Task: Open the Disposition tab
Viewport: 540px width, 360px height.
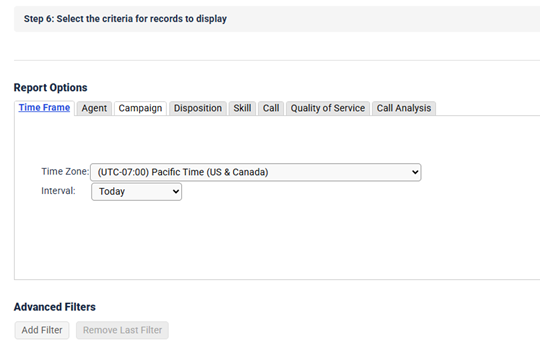Action: pyautogui.click(x=198, y=108)
